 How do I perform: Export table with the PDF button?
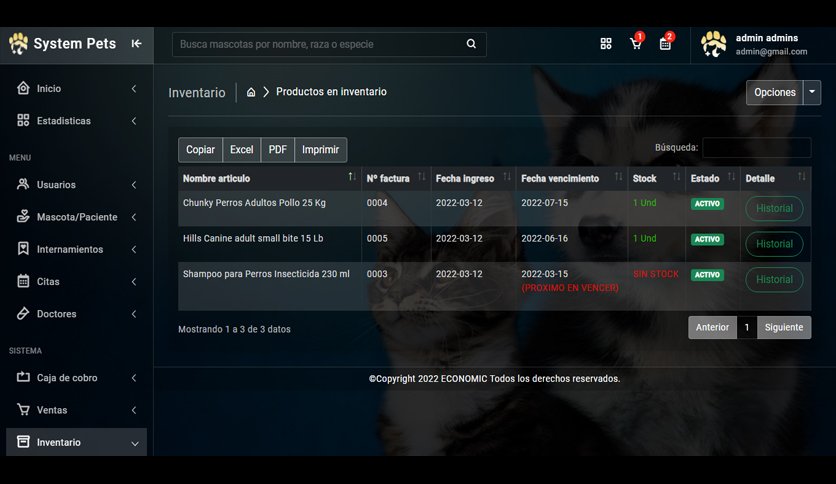(x=277, y=150)
